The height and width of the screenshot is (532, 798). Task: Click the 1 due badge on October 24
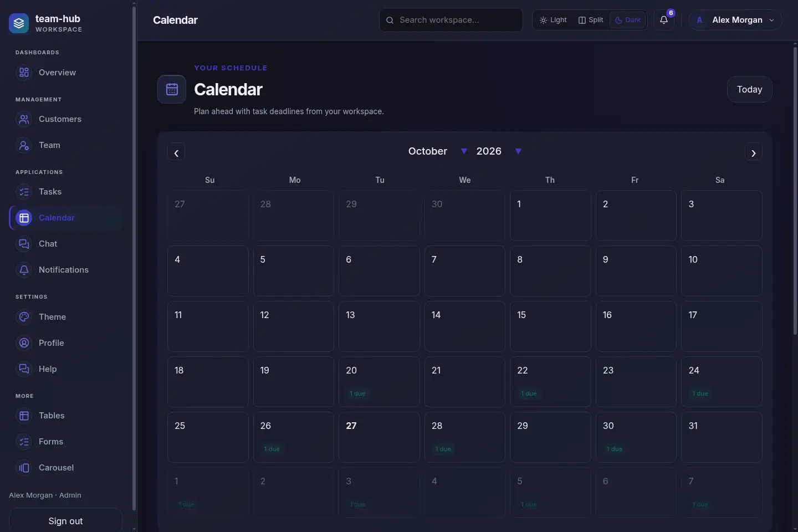[x=700, y=393]
